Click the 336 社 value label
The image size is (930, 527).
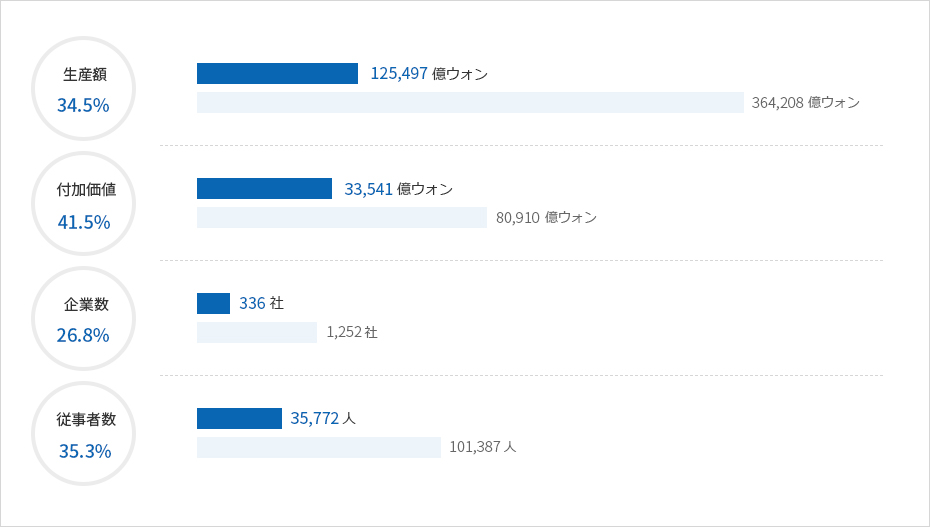(x=262, y=304)
